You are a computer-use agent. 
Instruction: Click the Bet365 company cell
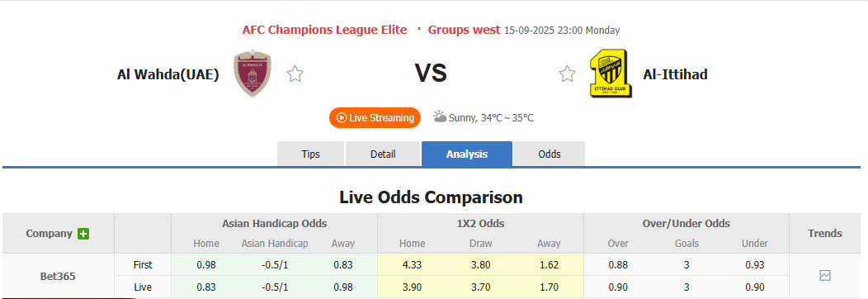[58, 276]
